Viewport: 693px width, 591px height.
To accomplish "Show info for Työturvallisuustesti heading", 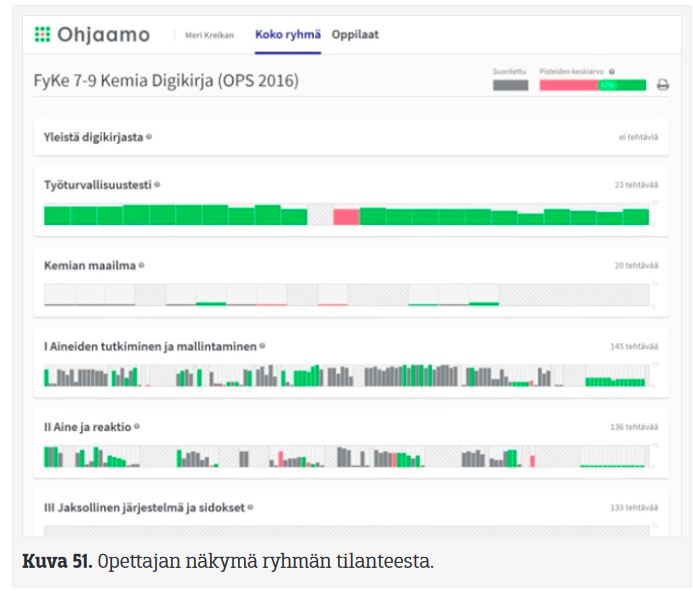I will 157,185.
